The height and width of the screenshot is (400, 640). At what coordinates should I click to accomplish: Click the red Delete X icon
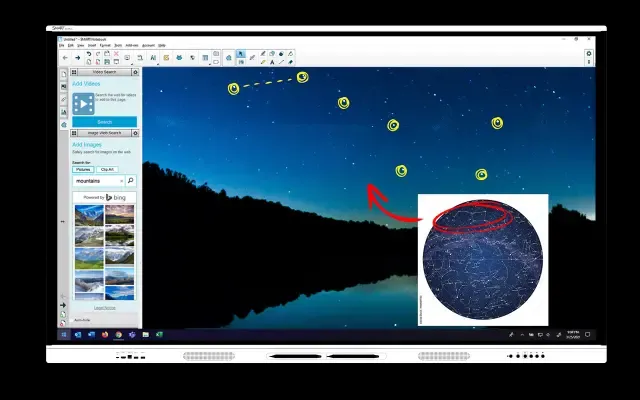[116, 54]
